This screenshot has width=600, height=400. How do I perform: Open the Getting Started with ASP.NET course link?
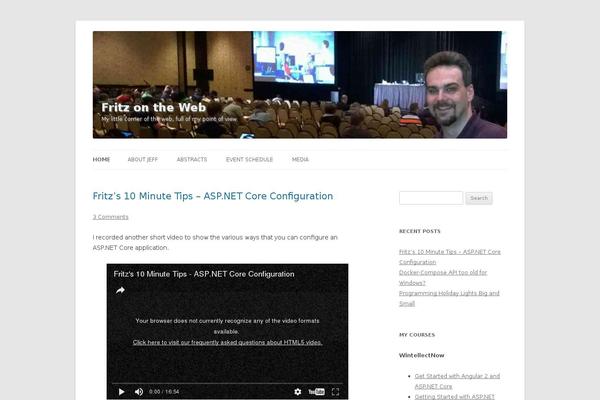click(x=455, y=397)
